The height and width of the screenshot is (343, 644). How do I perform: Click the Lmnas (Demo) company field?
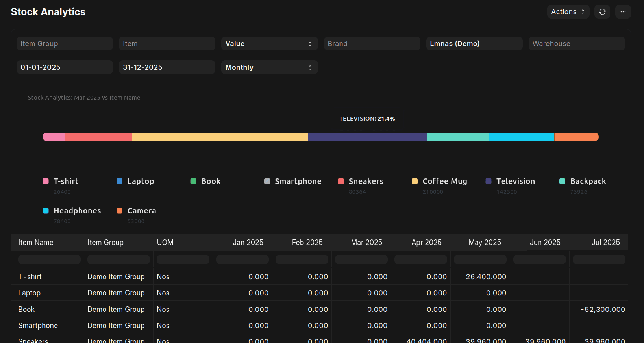click(474, 44)
